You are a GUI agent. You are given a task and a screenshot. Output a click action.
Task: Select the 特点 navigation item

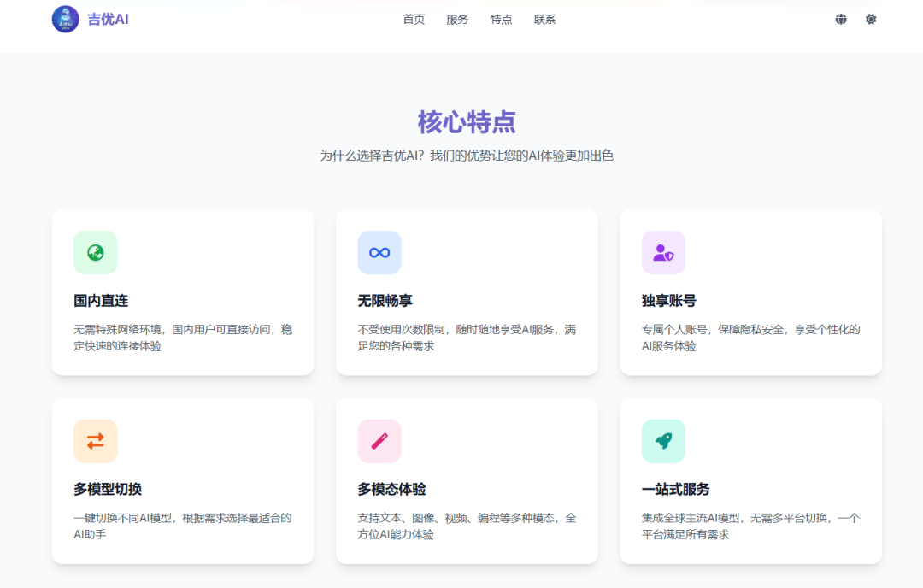[501, 19]
